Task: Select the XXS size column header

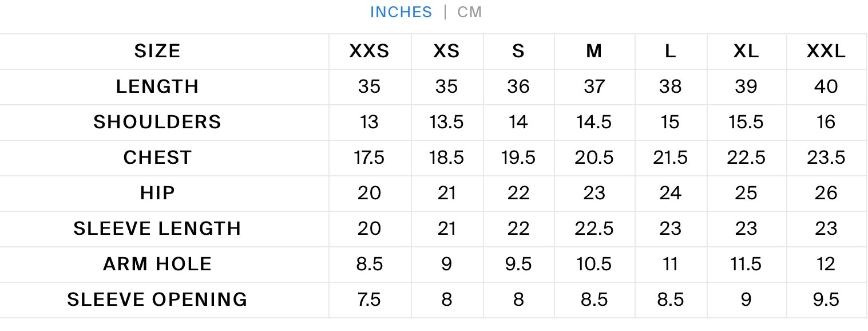Action: click(369, 52)
